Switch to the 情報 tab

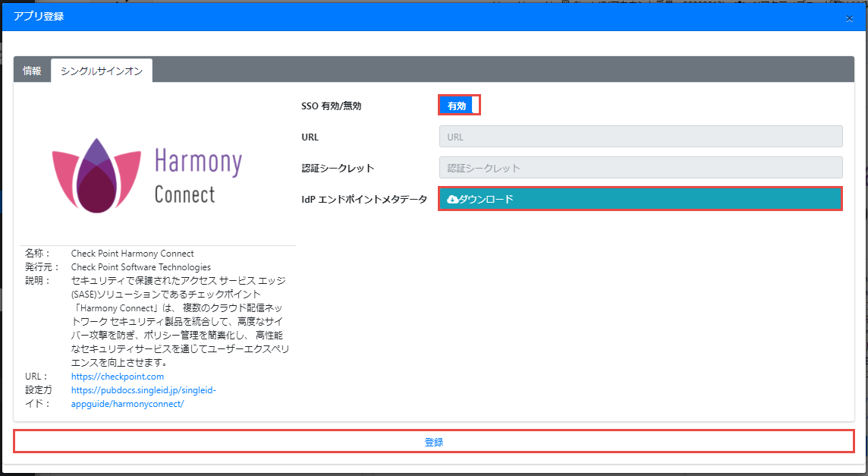(32, 71)
